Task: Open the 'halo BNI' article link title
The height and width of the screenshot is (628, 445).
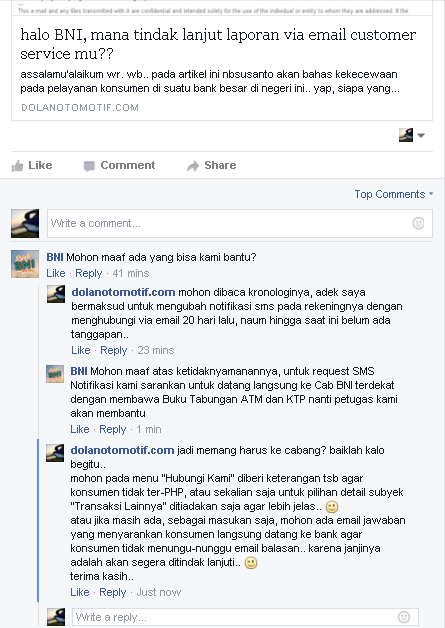Action: pyautogui.click(x=218, y=44)
